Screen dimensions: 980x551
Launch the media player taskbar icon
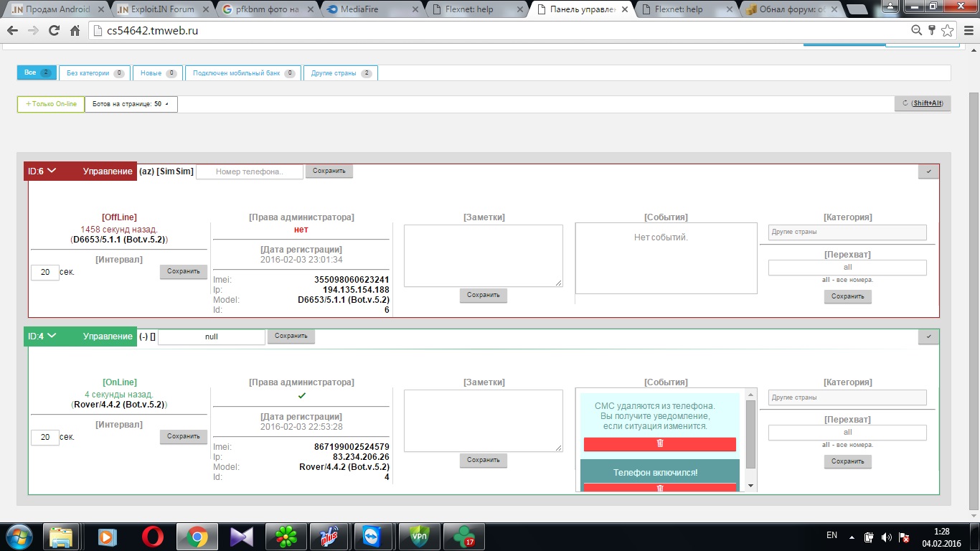106,537
